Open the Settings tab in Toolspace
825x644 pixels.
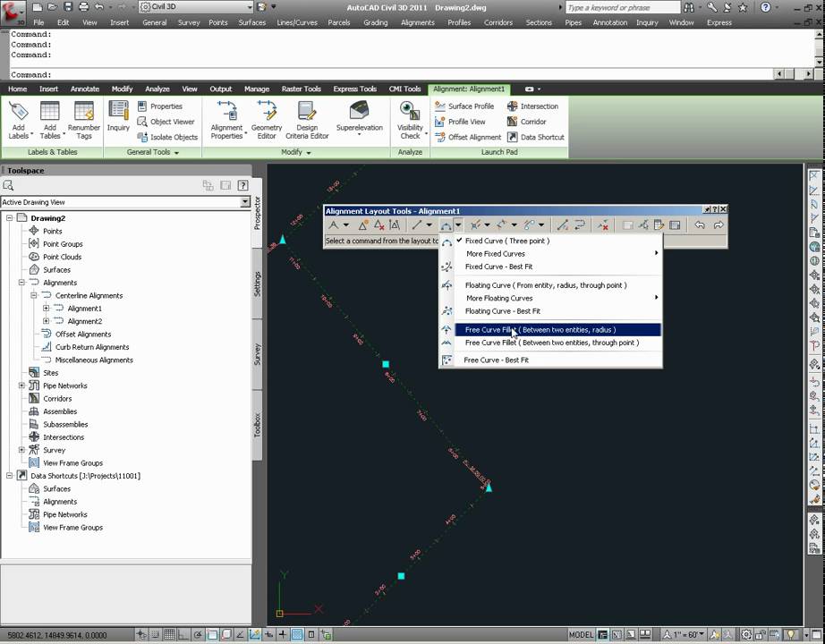click(258, 284)
